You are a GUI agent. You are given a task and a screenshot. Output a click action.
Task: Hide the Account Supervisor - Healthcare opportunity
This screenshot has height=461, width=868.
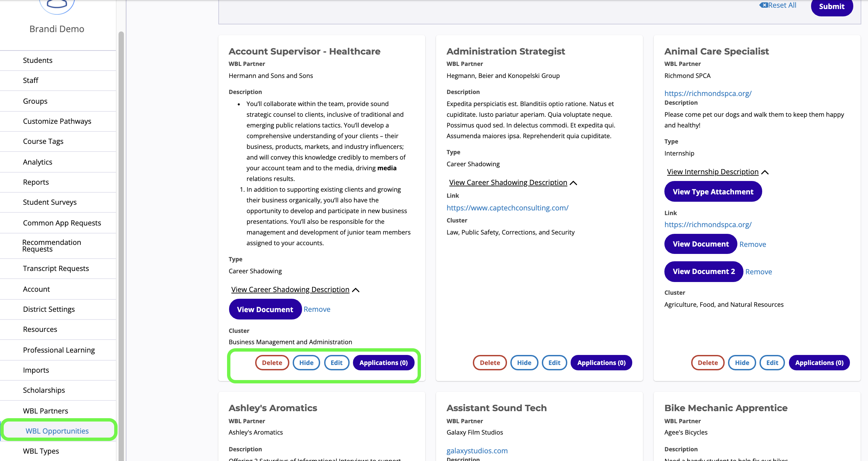pos(306,363)
